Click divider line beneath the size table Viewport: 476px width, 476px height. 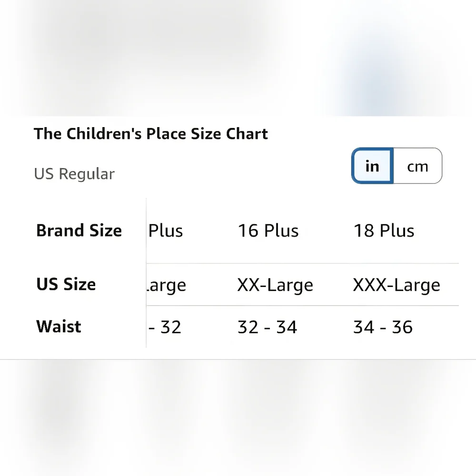coord(238,359)
